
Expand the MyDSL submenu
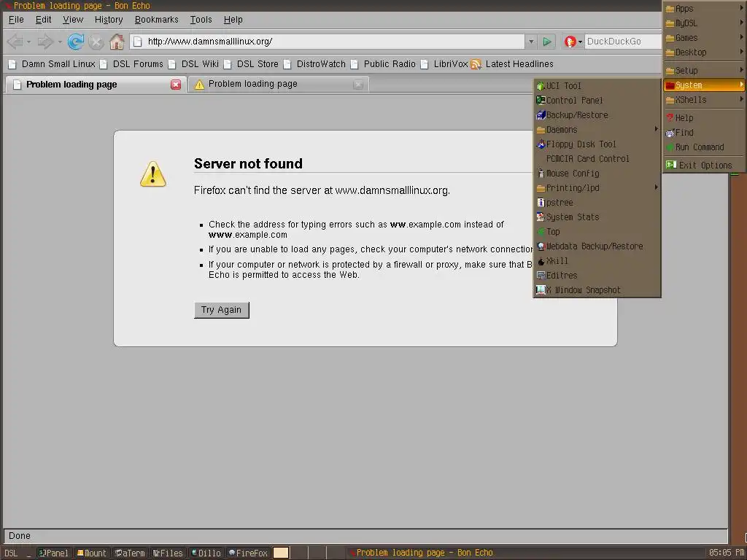point(704,23)
